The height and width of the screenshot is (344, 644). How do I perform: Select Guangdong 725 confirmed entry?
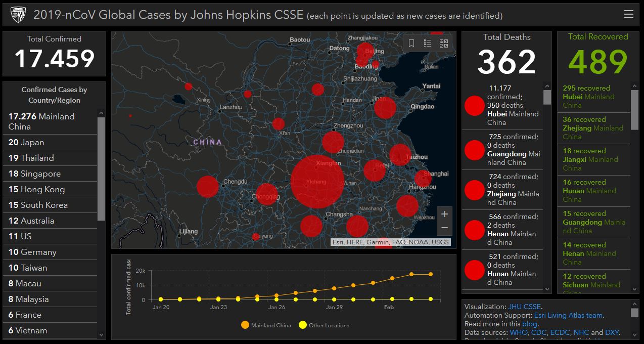(502, 150)
